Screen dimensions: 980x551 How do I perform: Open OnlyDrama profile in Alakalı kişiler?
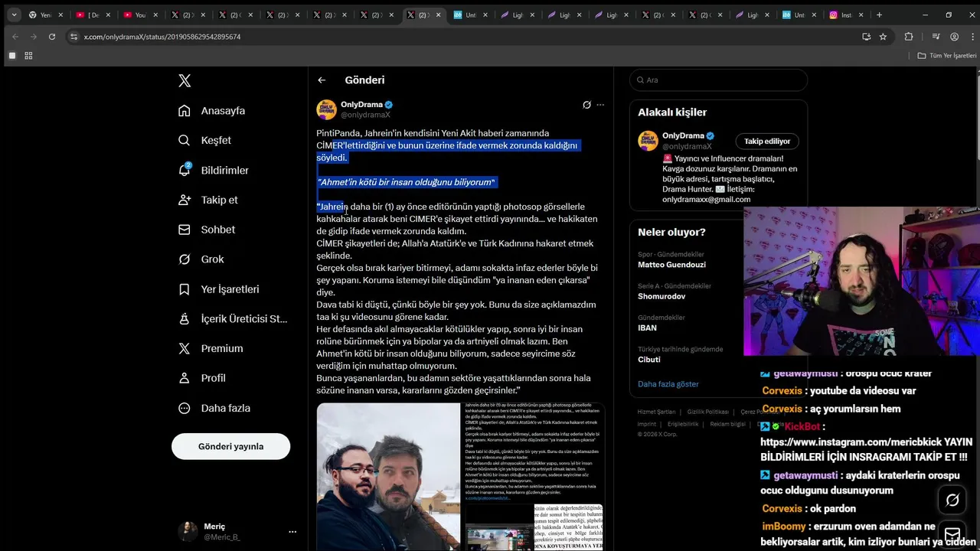[x=683, y=136]
